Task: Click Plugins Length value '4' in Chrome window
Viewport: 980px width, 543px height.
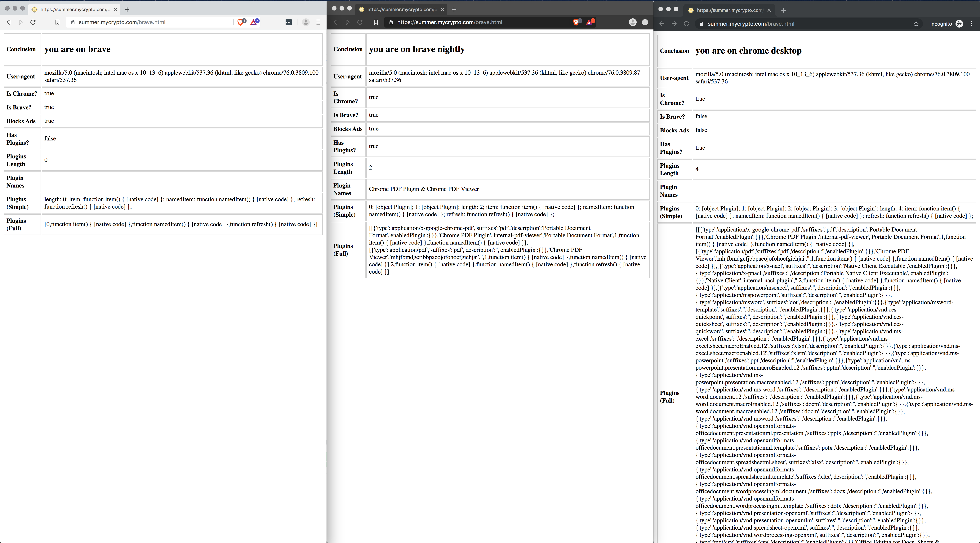Action: point(697,169)
